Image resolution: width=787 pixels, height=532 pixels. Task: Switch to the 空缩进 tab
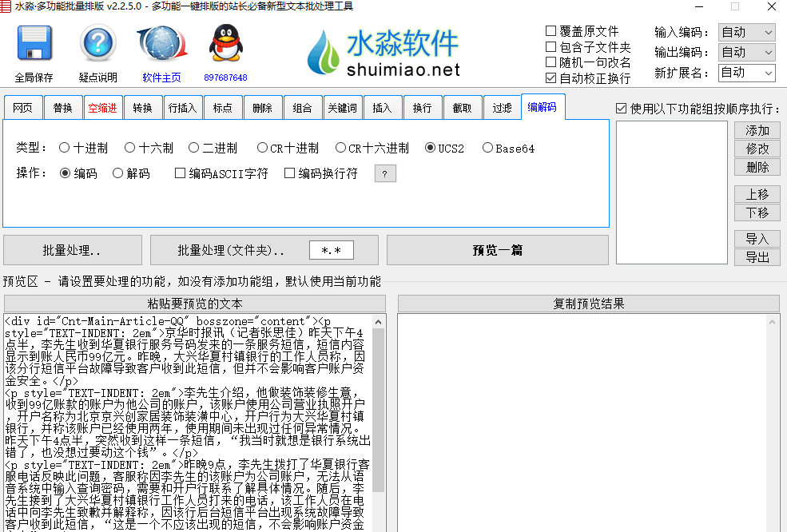click(x=102, y=108)
